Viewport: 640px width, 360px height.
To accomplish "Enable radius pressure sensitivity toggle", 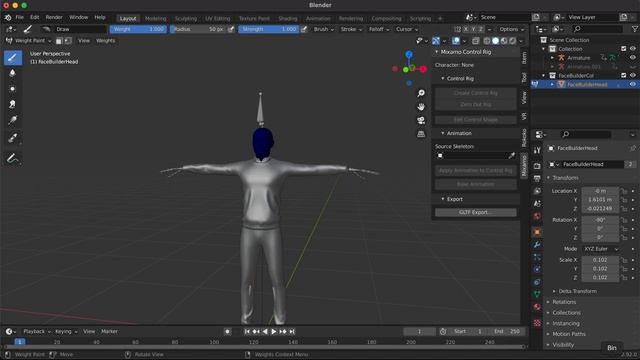I will 231,29.
